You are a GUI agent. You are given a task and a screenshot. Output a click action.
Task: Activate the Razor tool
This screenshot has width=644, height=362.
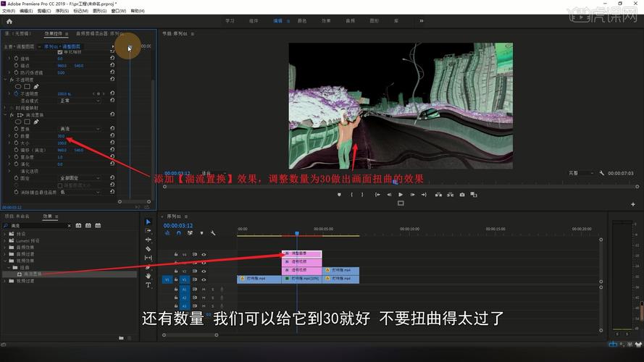coord(149,249)
